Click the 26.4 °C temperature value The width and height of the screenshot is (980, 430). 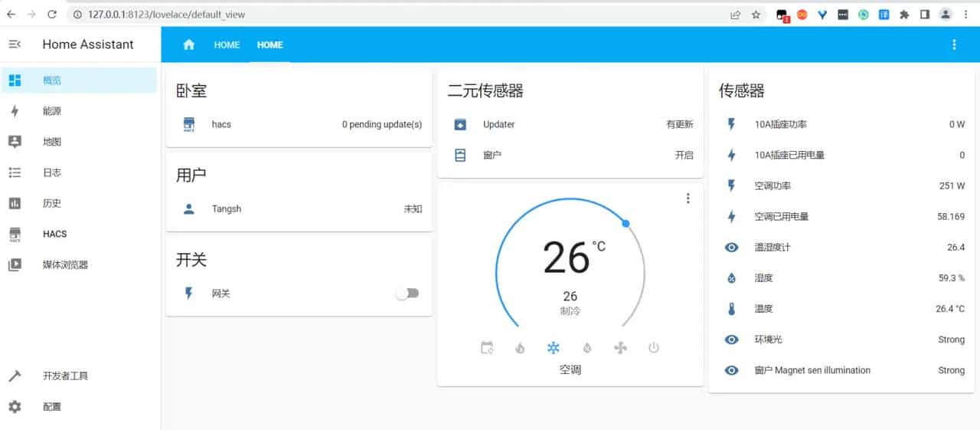tap(950, 309)
